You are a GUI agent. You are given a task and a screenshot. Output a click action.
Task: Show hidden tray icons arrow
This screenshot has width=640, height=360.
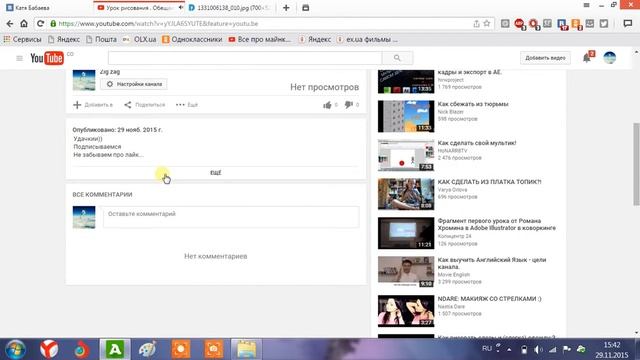[509, 349]
